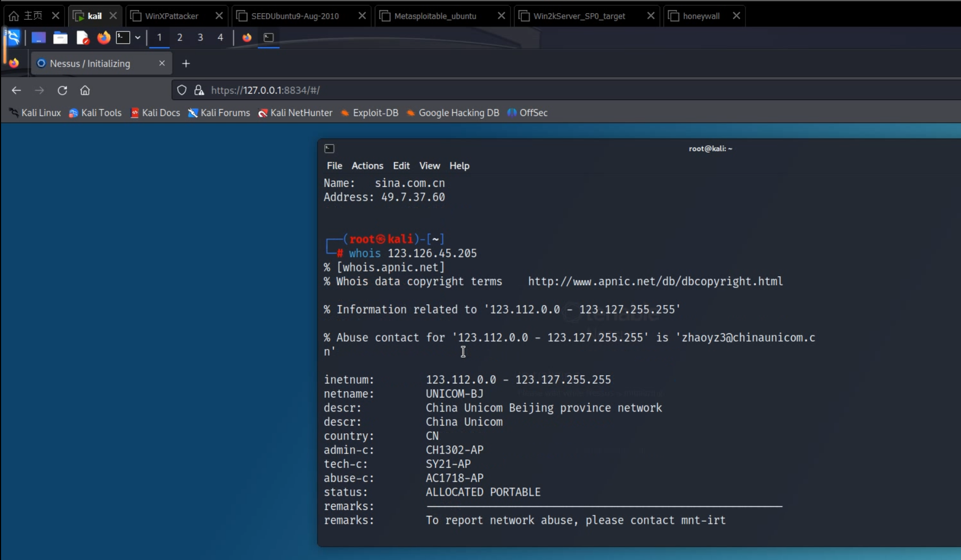Launch the text editor panel icon
This screenshot has height=560, width=961.
(82, 37)
